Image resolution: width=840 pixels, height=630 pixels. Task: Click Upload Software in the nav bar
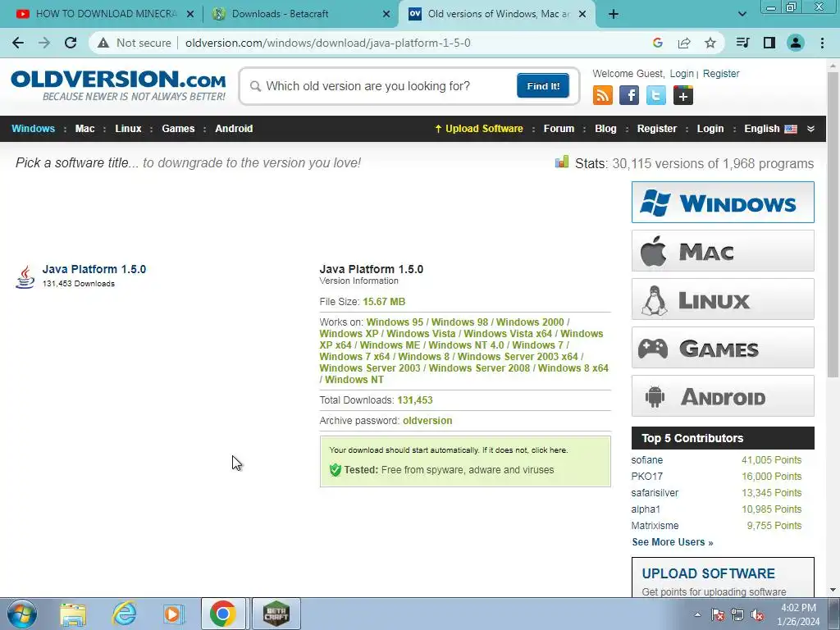478,129
